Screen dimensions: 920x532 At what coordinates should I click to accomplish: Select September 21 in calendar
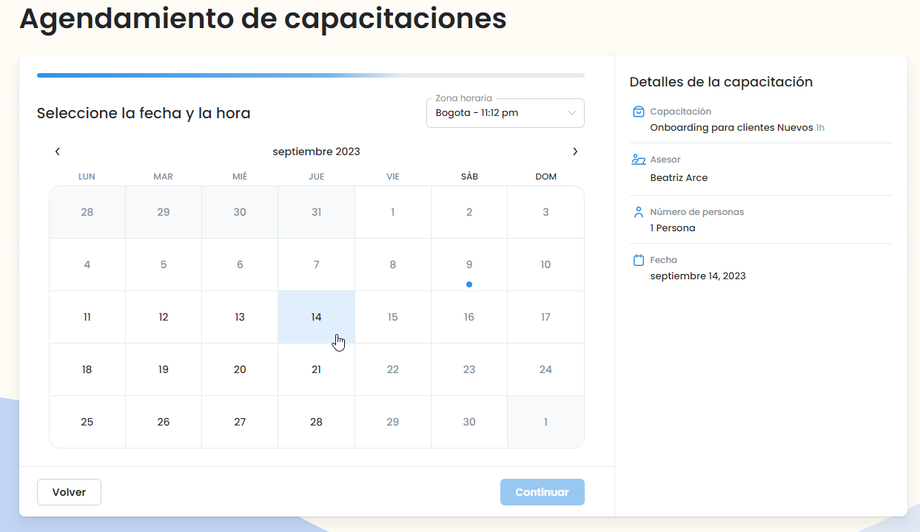(x=316, y=370)
